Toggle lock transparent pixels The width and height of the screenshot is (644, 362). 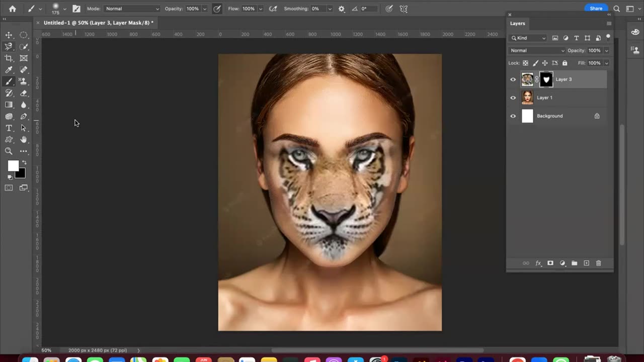[x=525, y=63]
